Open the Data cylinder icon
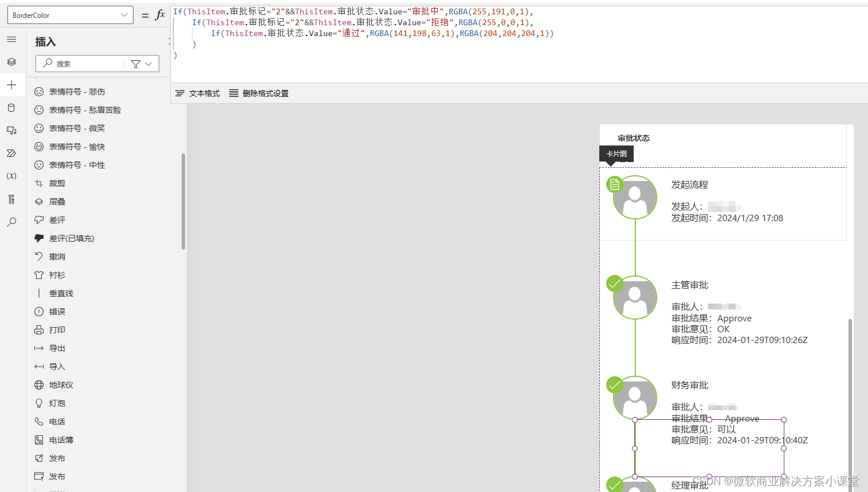 pos(11,108)
